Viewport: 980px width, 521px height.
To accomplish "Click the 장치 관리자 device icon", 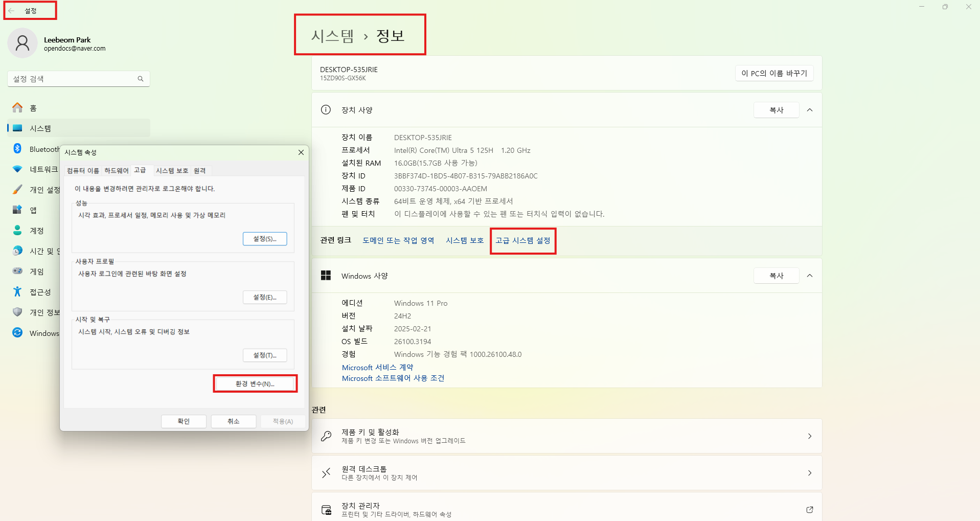I will coord(326,510).
